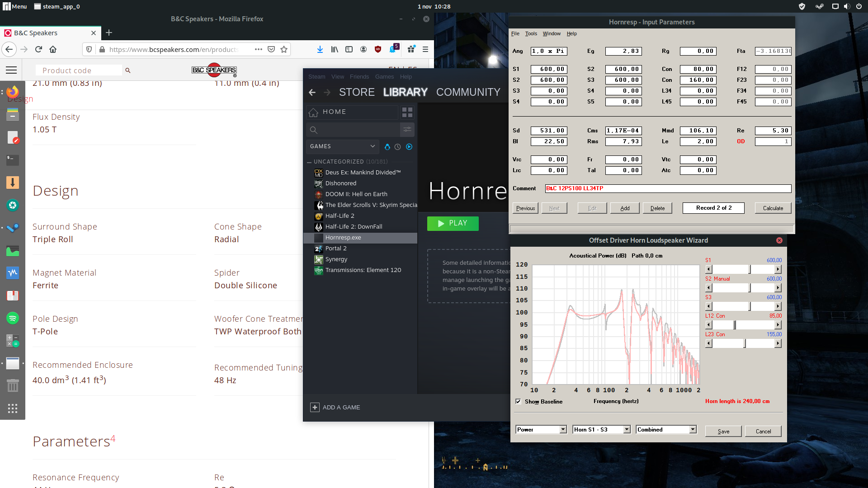Open Tools menu in Hornresp
The image size is (868, 488).
pyautogui.click(x=531, y=33)
